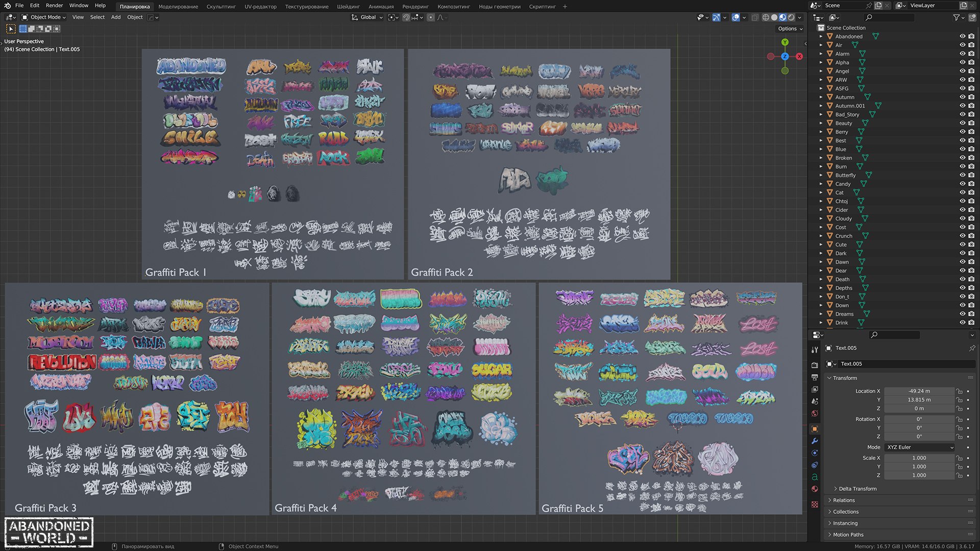
Task: Open the viewport Add menu
Action: pyautogui.click(x=116, y=17)
